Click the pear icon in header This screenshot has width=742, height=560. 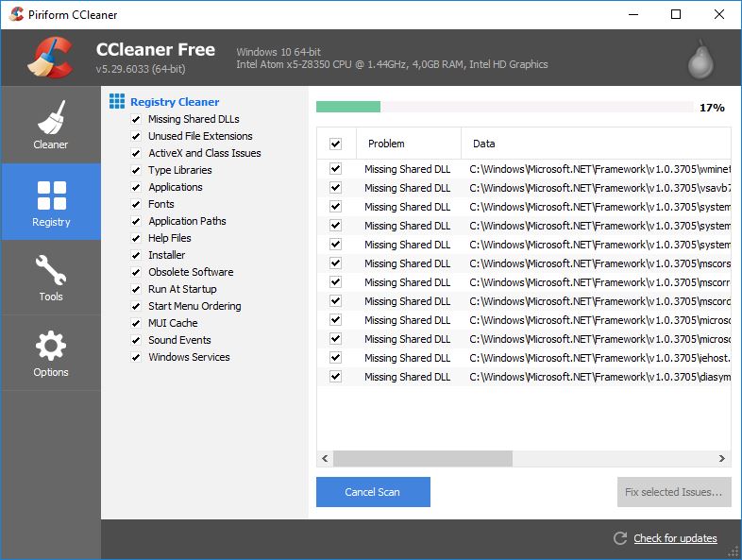point(700,60)
